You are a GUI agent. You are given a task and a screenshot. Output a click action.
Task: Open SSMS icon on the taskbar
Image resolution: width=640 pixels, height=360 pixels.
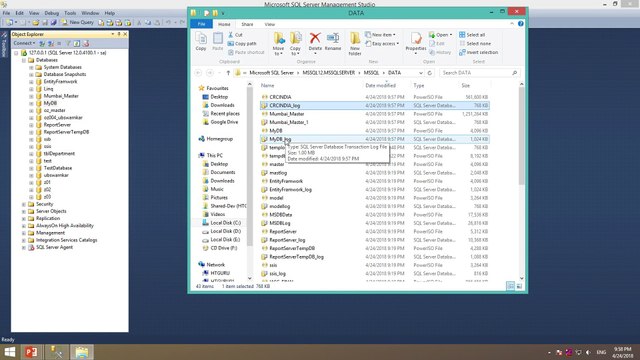click(56, 352)
